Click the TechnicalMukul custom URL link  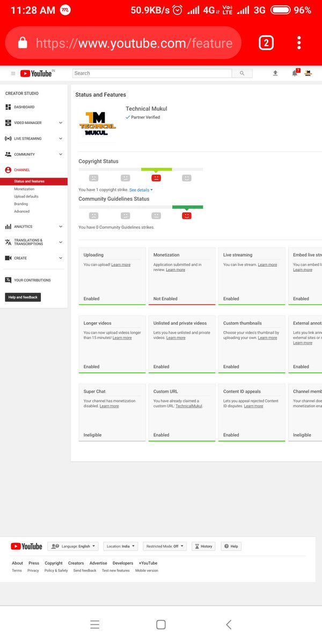pyautogui.click(x=189, y=406)
